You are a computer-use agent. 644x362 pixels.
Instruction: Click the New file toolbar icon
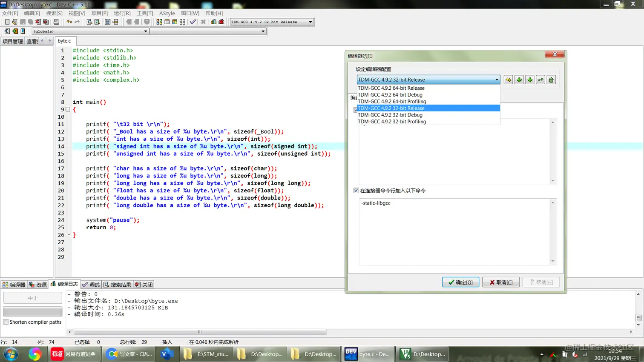[x=7, y=22]
